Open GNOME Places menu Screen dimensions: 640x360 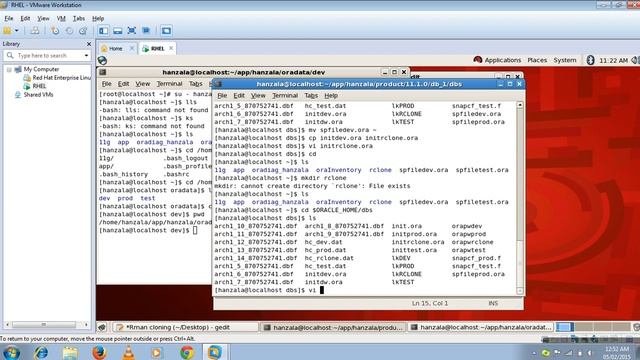tap(537, 60)
